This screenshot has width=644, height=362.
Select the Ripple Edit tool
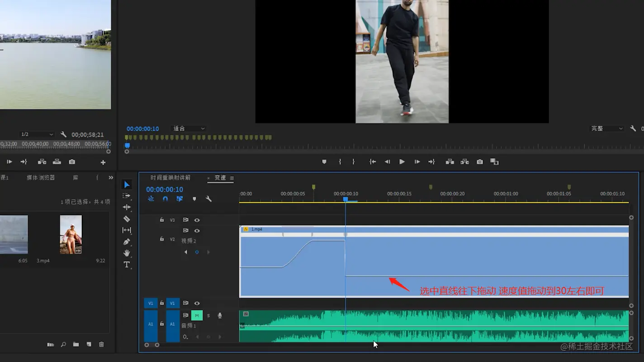[x=127, y=207]
